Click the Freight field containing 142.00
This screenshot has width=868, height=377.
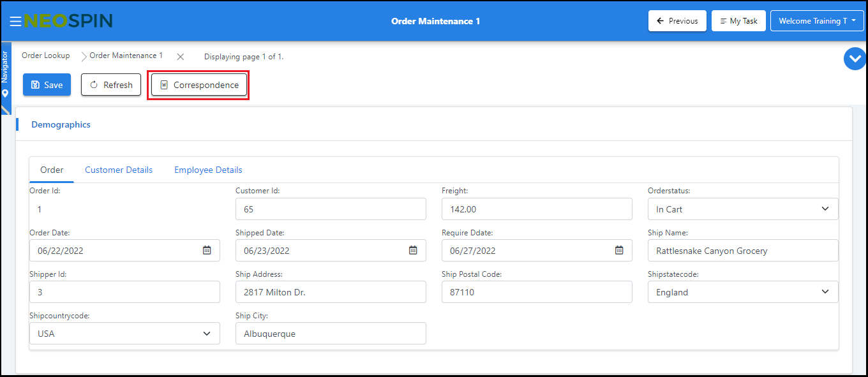point(537,209)
